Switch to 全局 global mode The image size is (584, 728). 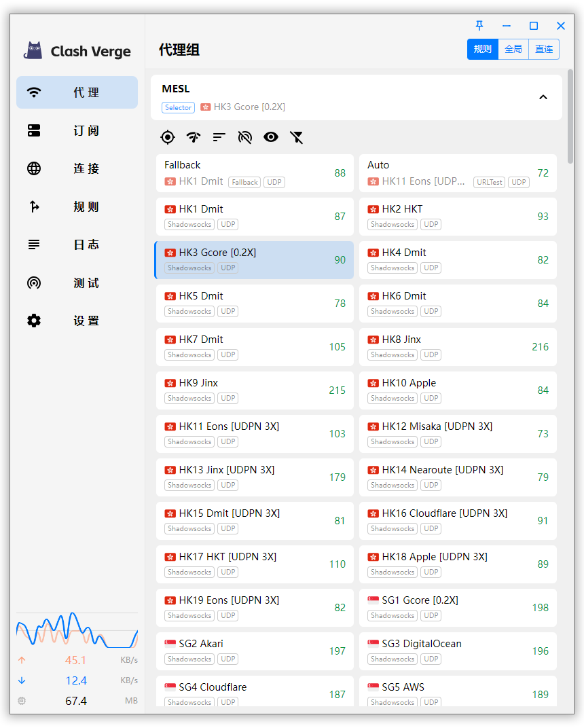(x=513, y=49)
